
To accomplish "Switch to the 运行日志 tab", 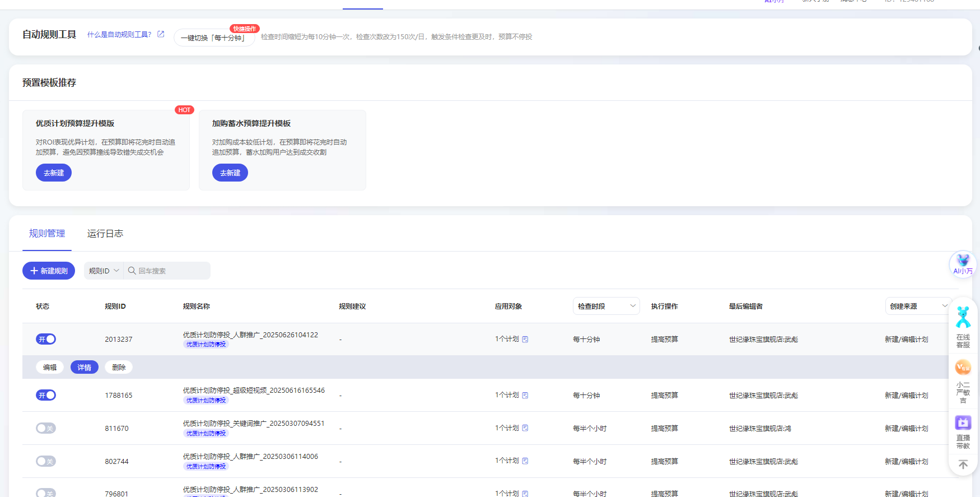I will [105, 234].
